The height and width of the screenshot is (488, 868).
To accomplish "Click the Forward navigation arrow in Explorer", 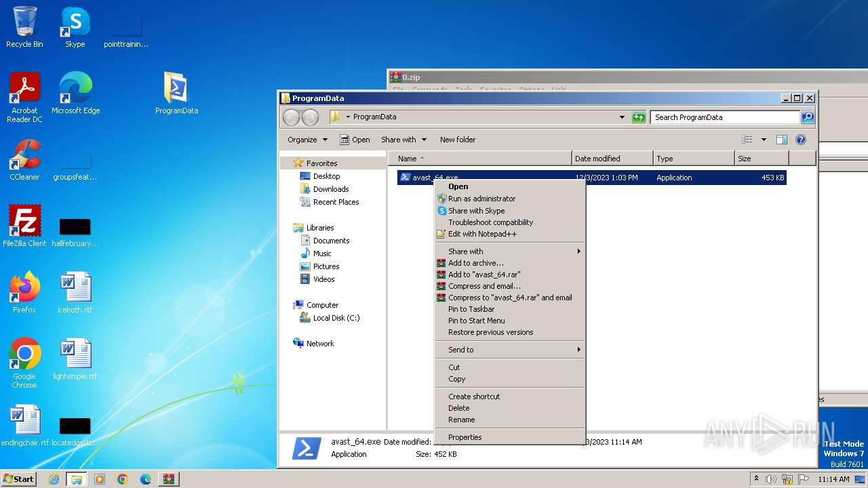I will [x=310, y=117].
